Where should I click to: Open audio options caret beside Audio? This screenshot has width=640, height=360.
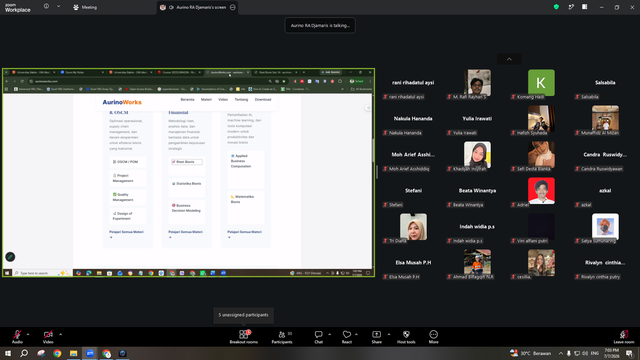point(28,334)
